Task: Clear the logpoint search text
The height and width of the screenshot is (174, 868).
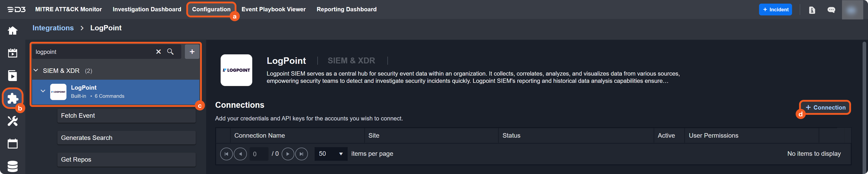Action: (158, 52)
